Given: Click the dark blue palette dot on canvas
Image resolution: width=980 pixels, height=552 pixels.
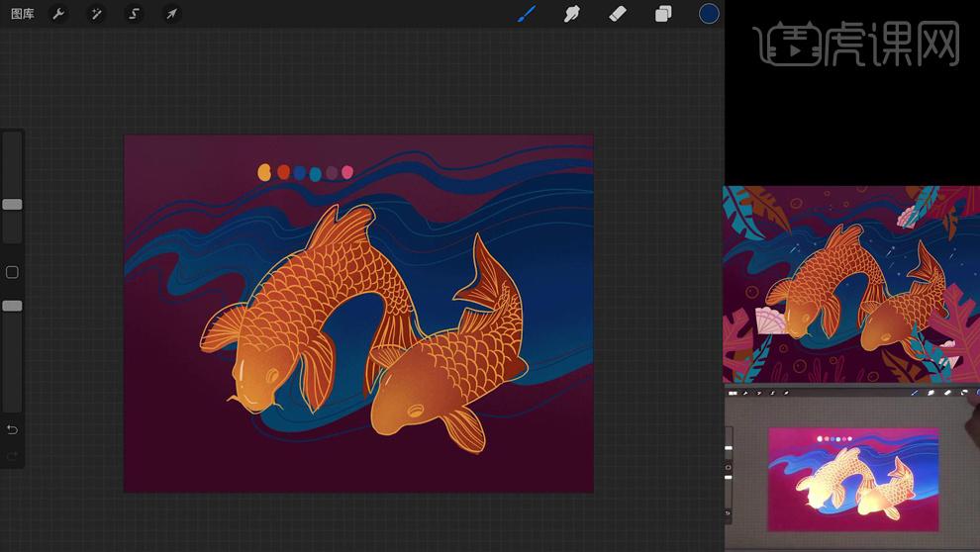Looking at the screenshot, I should pos(299,173).
